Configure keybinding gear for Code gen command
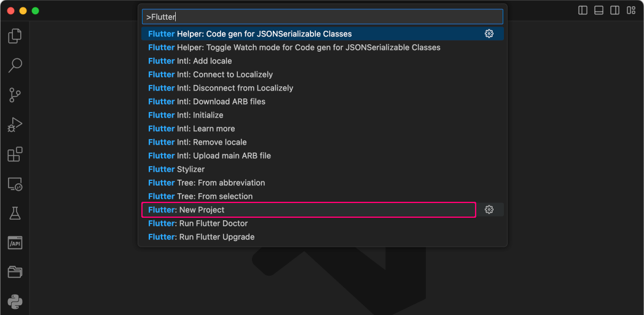 (489, 34)
